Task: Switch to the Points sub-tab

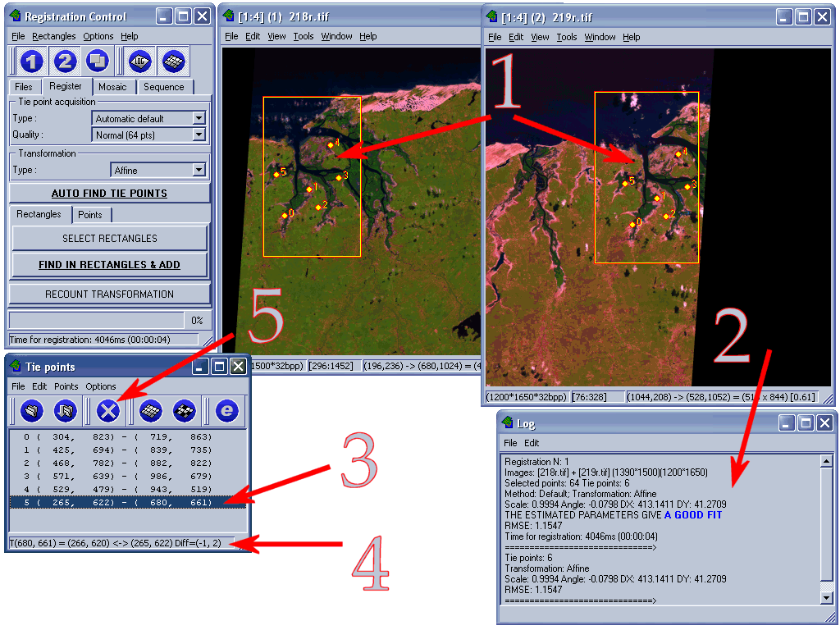Action: click(x=90, y=215)
